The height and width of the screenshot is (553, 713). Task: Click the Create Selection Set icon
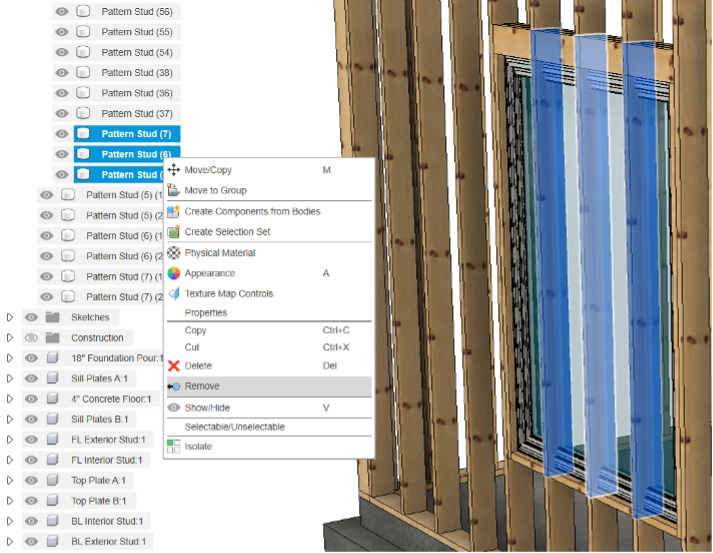[174, 232]
